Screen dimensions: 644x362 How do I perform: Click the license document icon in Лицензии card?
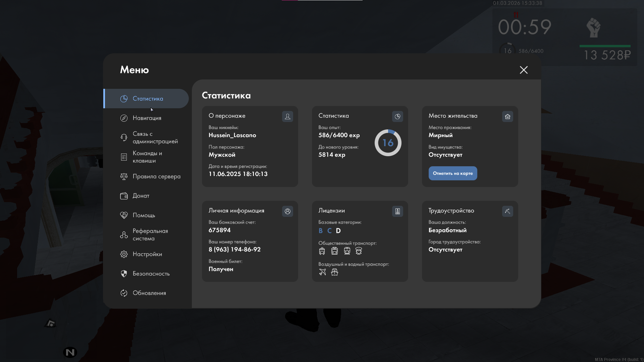point(397,211)
